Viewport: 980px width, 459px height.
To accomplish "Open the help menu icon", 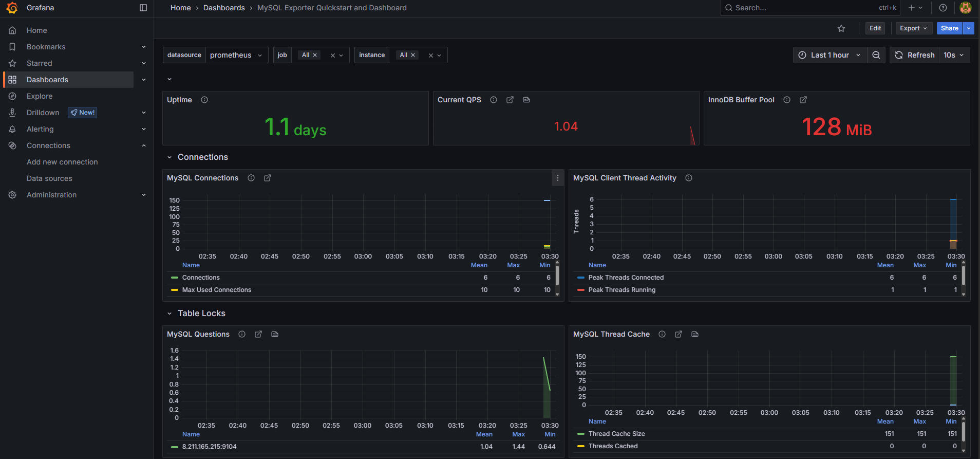I will (x=943, y=8).
